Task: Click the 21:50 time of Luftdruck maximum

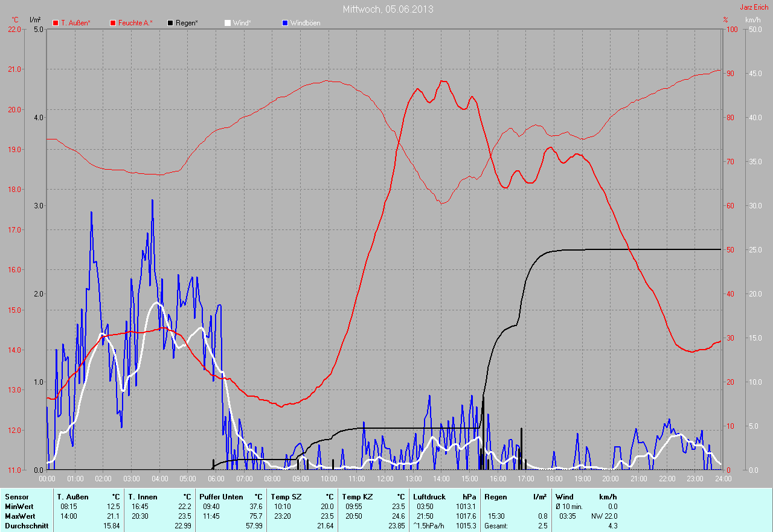Action: point(425,516)
